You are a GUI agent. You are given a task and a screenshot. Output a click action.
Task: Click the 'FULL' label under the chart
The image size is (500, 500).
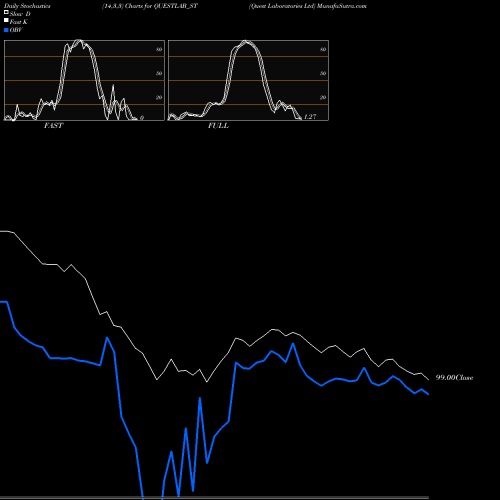pos(218,126)
